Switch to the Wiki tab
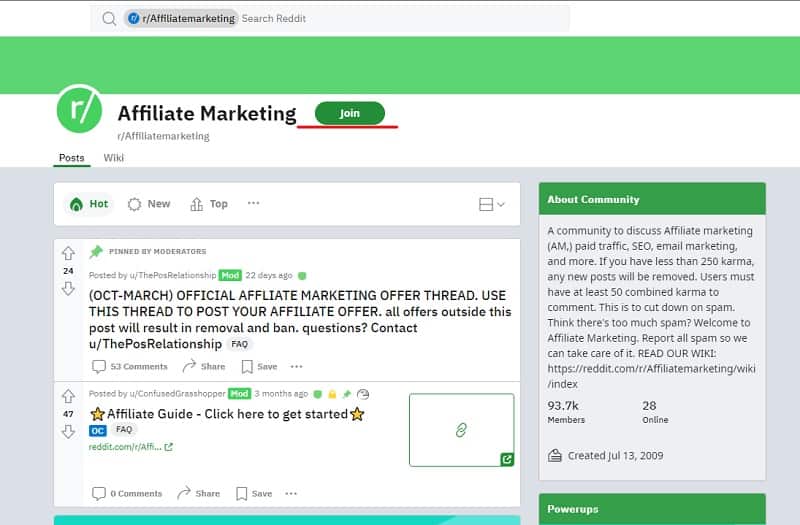 (x=113, y=158)
